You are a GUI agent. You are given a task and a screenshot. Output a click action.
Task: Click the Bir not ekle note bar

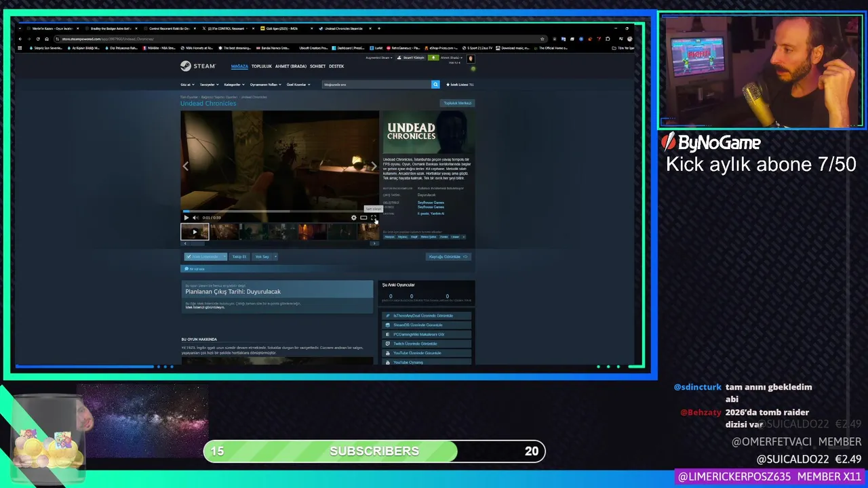[328, 269]
